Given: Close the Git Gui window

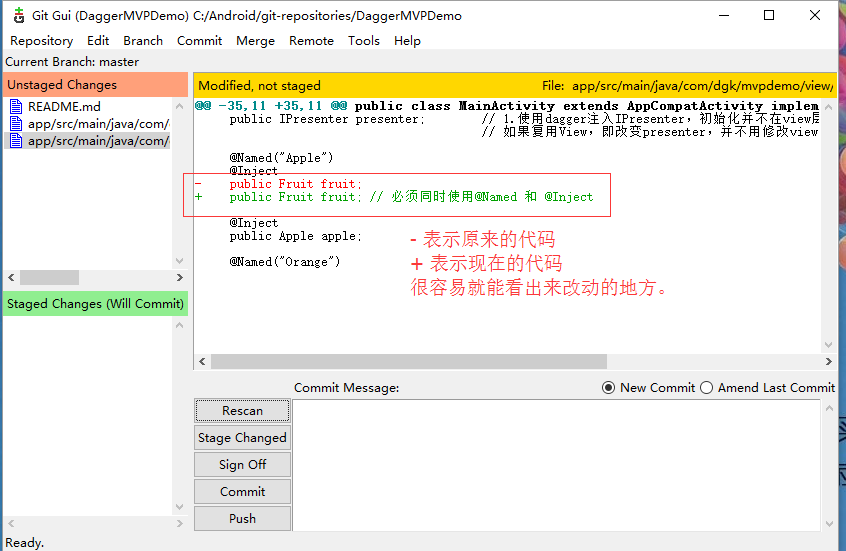Looking at the screenshot, I should (x=815, y=15).
